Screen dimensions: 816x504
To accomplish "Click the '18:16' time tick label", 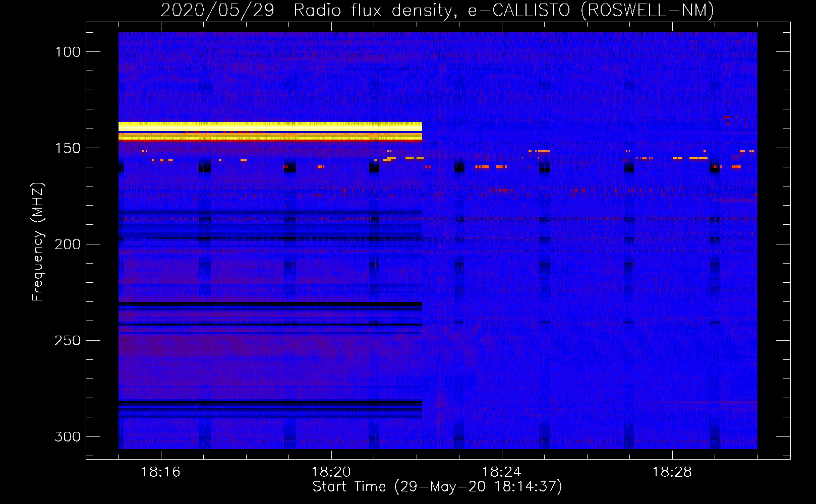I will coord(161,472).
